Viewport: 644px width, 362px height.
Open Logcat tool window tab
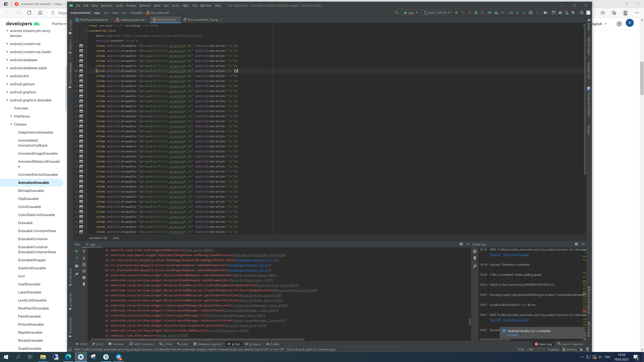(x=253, y=344)
